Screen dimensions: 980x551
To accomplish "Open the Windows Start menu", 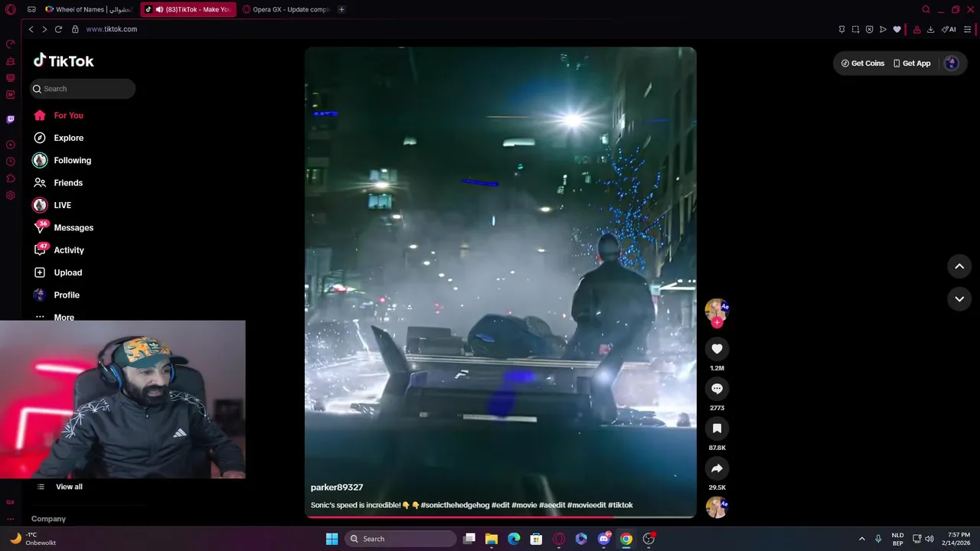I will point(332,539).
